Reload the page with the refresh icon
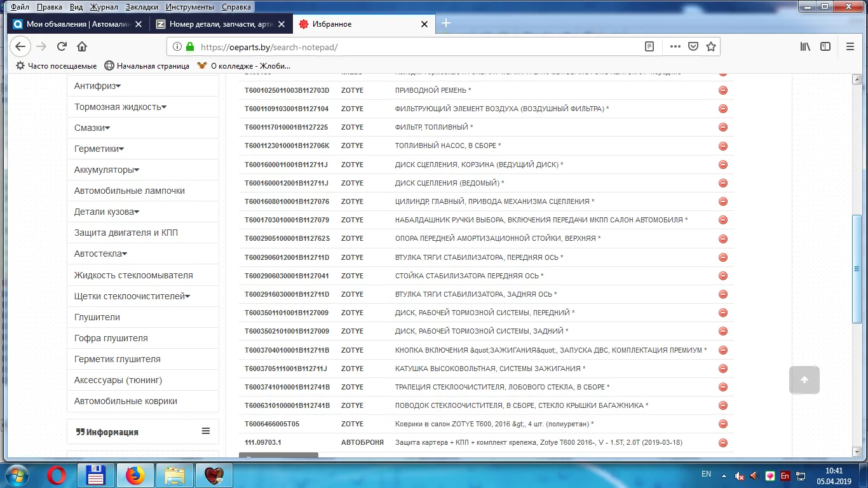Viewport: 868px width, 488px height. click(x=62, y=46)
